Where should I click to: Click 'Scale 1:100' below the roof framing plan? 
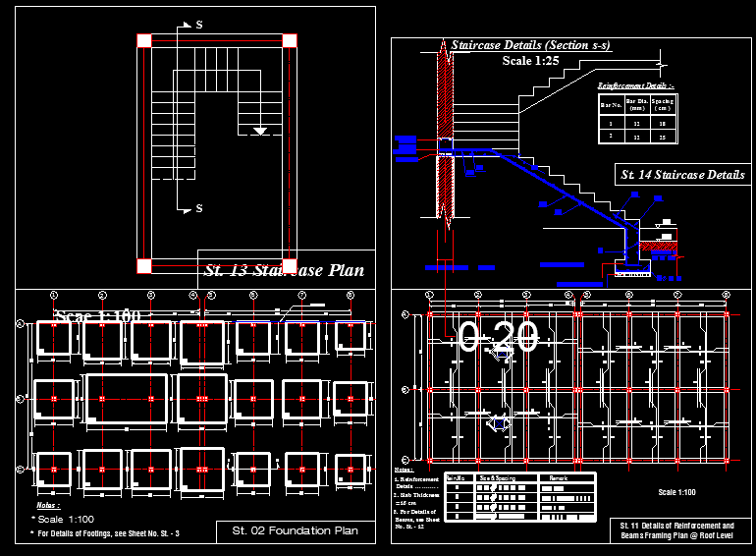(676, 492)
